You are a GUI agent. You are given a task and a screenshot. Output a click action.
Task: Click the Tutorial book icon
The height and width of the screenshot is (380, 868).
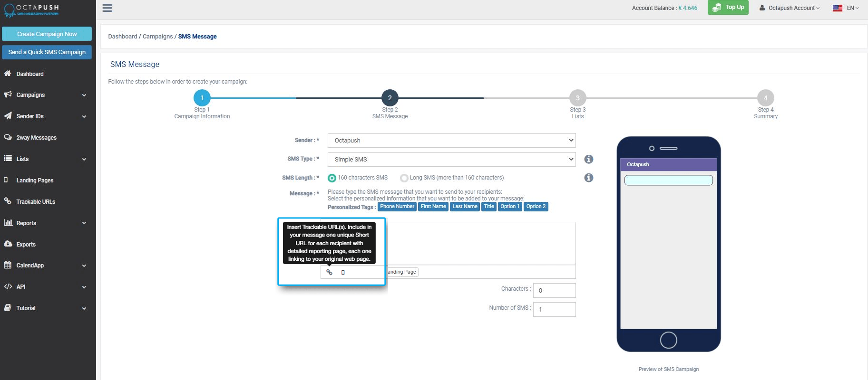pyautogui.click(x=8, y=308)
